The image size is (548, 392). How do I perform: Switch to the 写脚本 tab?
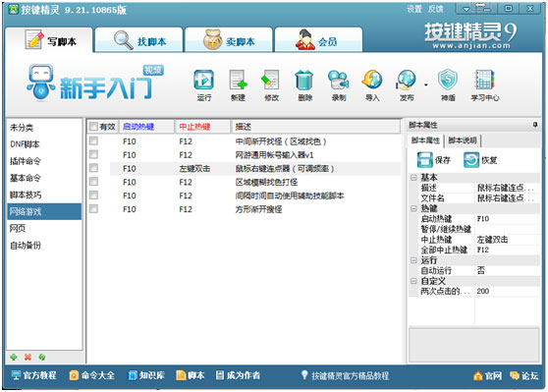click(x=50, y=40)
